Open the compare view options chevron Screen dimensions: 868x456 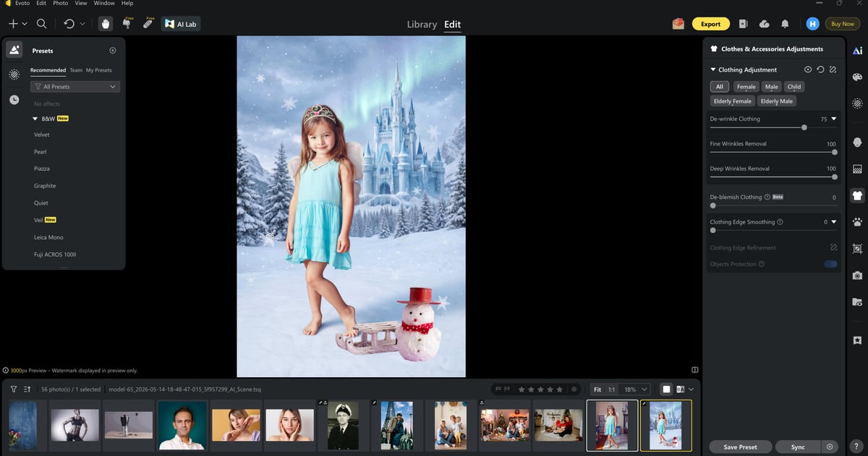coord(691,389)
